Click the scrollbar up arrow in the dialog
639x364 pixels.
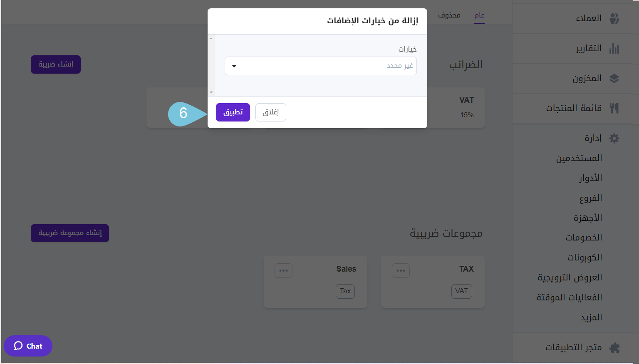211,38
